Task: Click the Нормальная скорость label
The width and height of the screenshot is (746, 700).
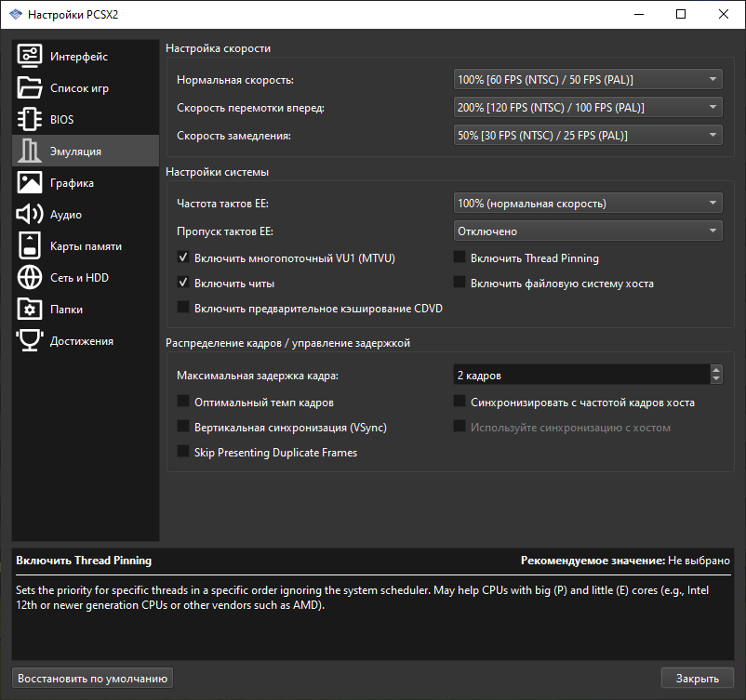Action: coord(235,80)
